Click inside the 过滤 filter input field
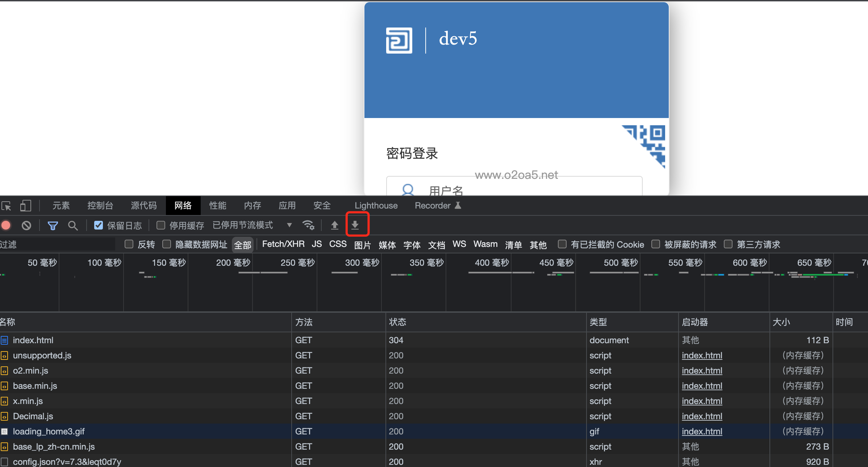868x467 pixels. [x=58, y=244]
